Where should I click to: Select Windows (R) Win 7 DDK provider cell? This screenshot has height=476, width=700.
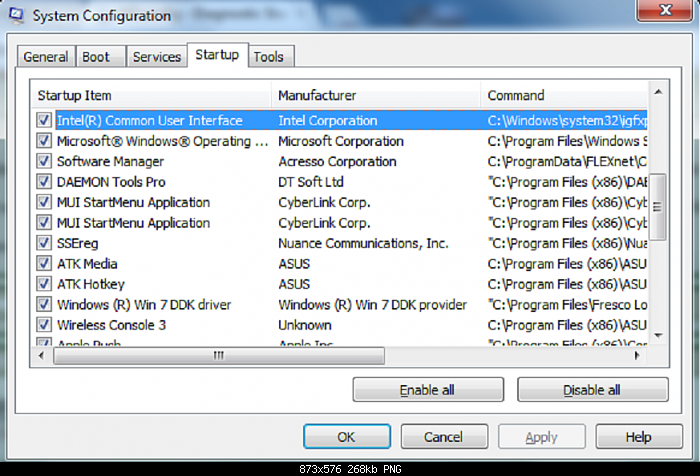[372, 305]
